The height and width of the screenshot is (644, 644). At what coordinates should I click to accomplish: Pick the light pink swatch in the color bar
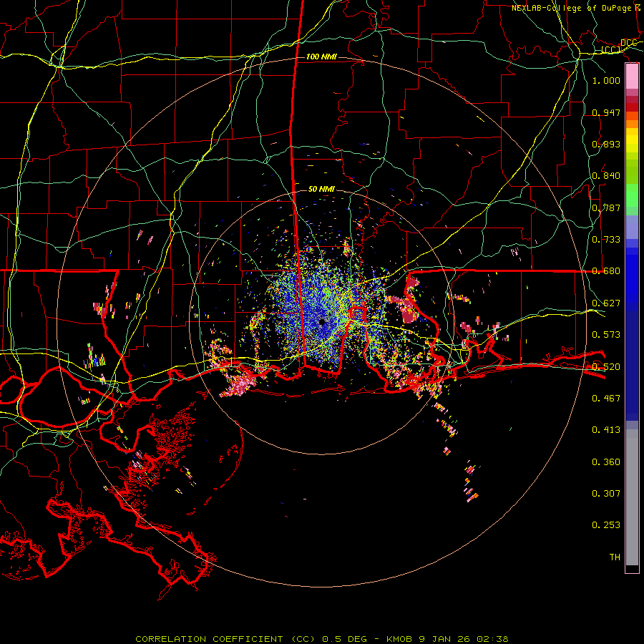coord(632,77)
